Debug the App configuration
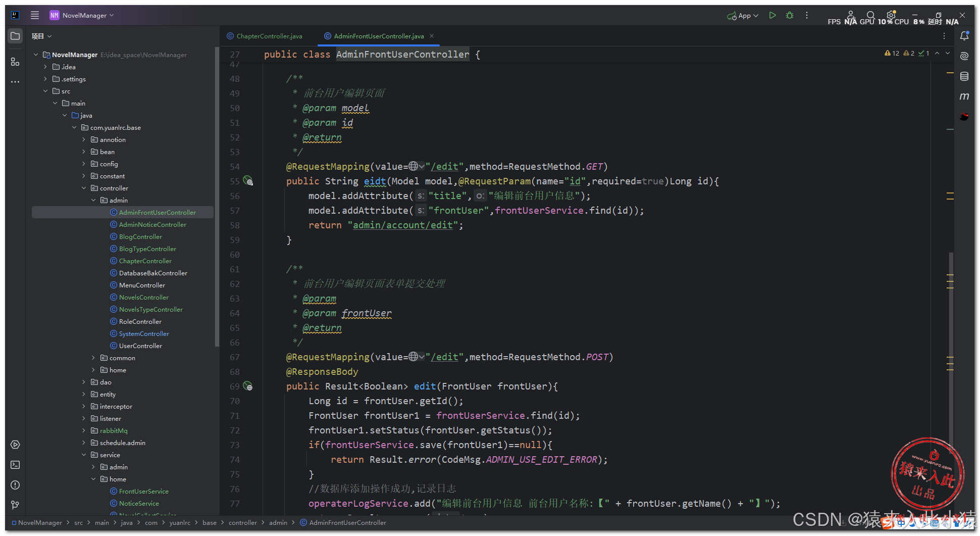980x536 pixels. click(790, 15)
